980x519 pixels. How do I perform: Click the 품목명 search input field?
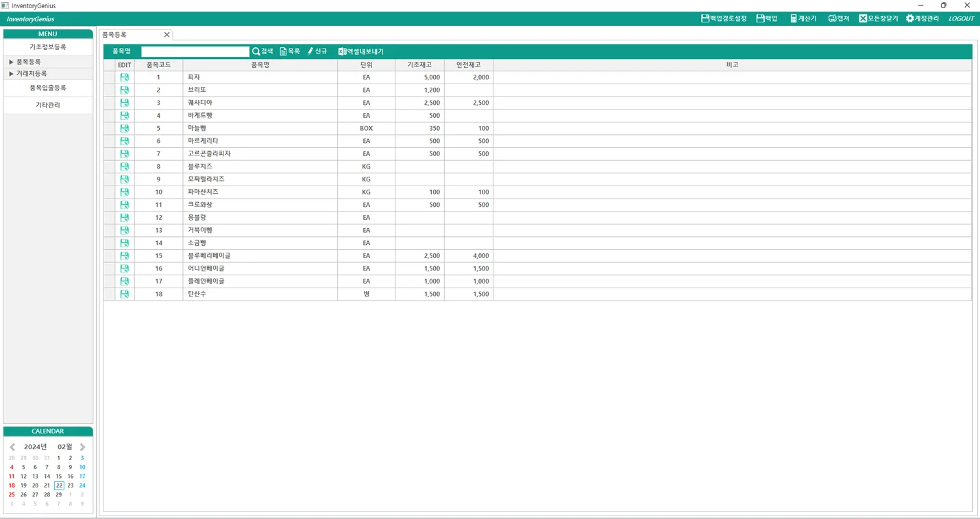[195, 51]
